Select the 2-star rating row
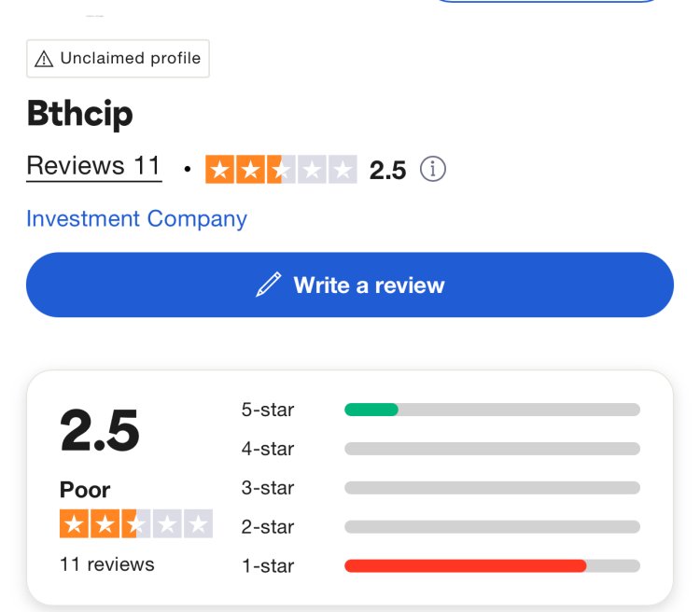The image size is (700, 612). tap(441, 527)
